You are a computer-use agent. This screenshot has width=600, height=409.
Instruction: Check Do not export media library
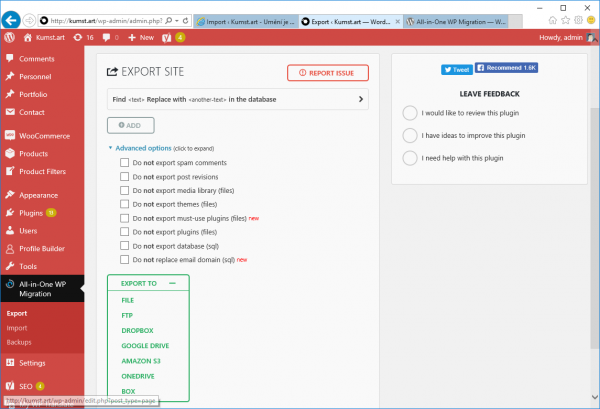click(x=124, y=190)
